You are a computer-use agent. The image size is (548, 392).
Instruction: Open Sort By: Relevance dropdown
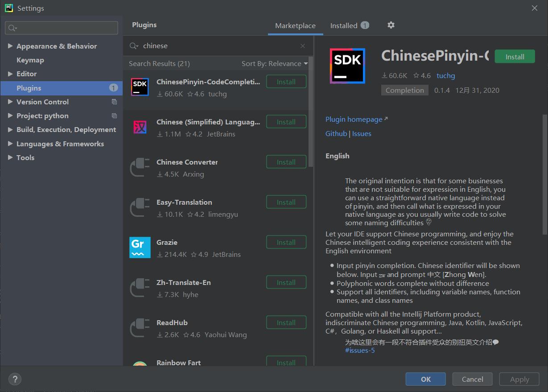275,63
